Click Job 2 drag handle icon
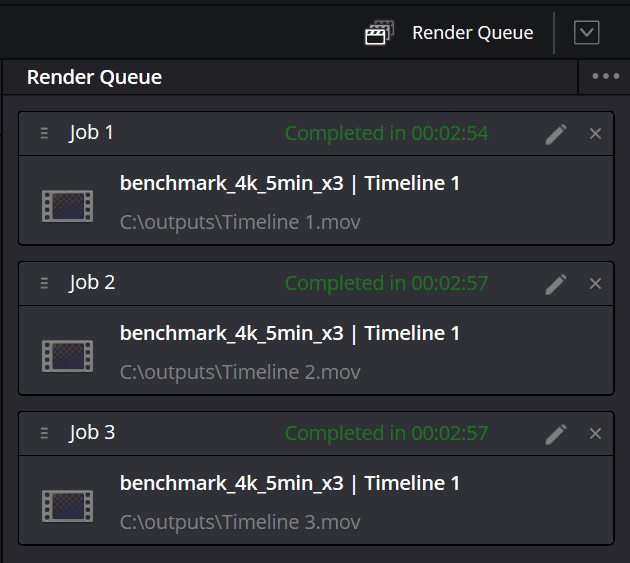This screenshot has width=630, height=563. tap(44, 284)
